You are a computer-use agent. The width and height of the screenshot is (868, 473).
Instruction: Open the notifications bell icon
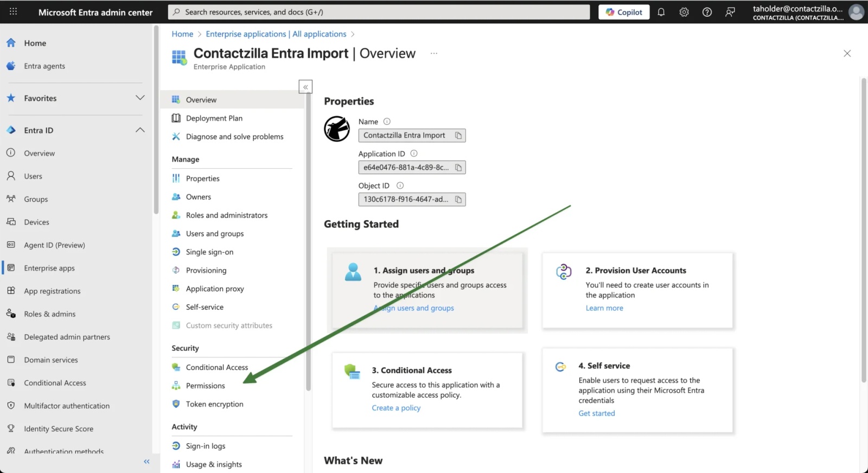click(x=661, y=12)
